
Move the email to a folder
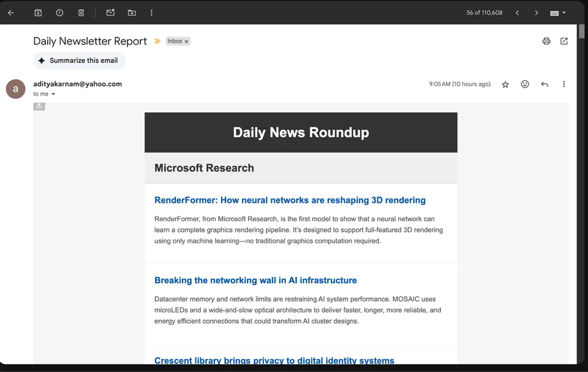(131, 12)
